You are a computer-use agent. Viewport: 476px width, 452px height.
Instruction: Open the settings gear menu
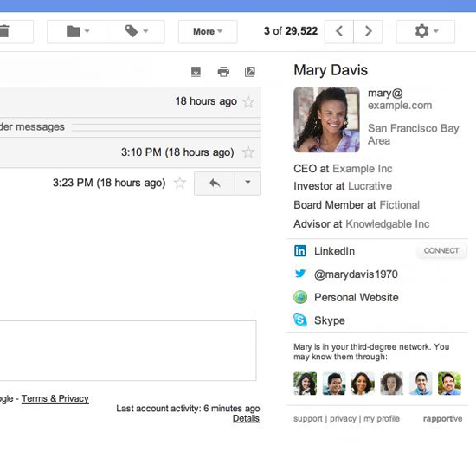[426, 31]
